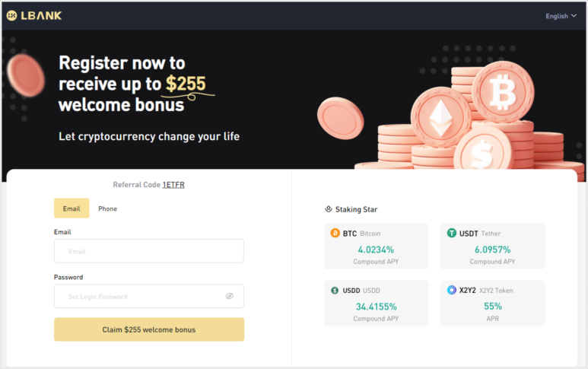The width and height of the screenshot is (588, 369).
Task: Switch to the Phone registration tab
Action: tap(107, 208)
